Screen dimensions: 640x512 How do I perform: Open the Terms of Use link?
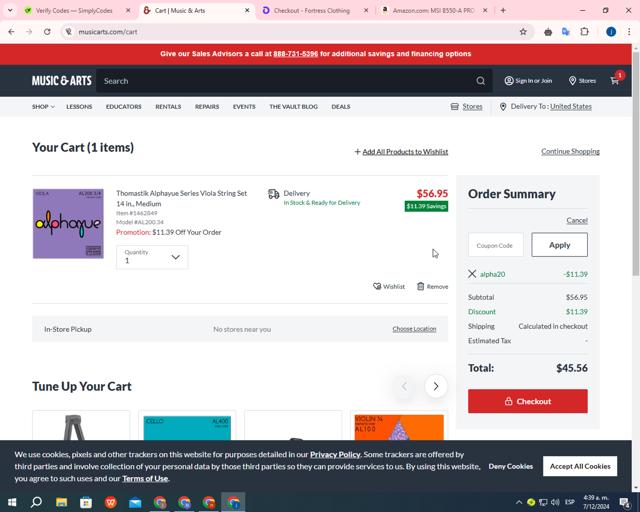[x=145, y=478]
